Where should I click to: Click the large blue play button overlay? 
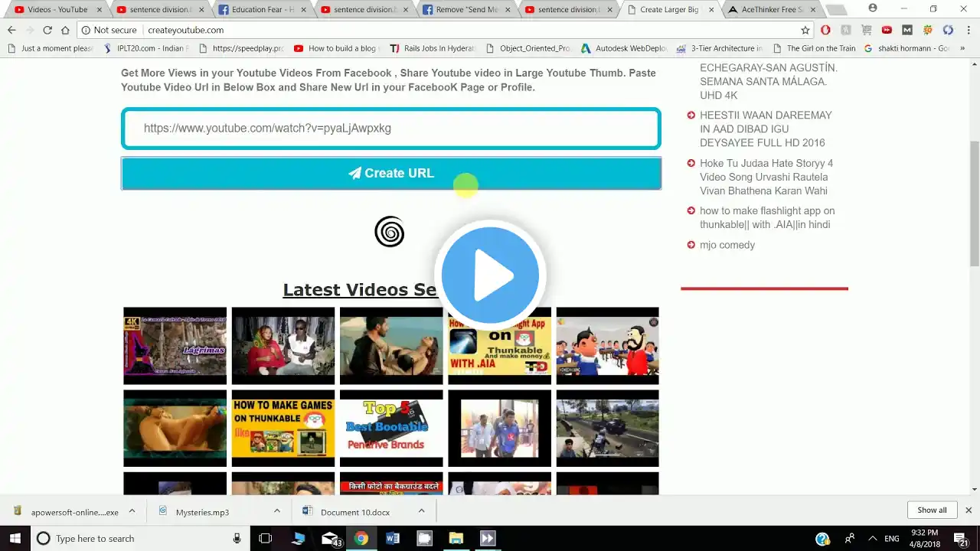pos(490,275)
